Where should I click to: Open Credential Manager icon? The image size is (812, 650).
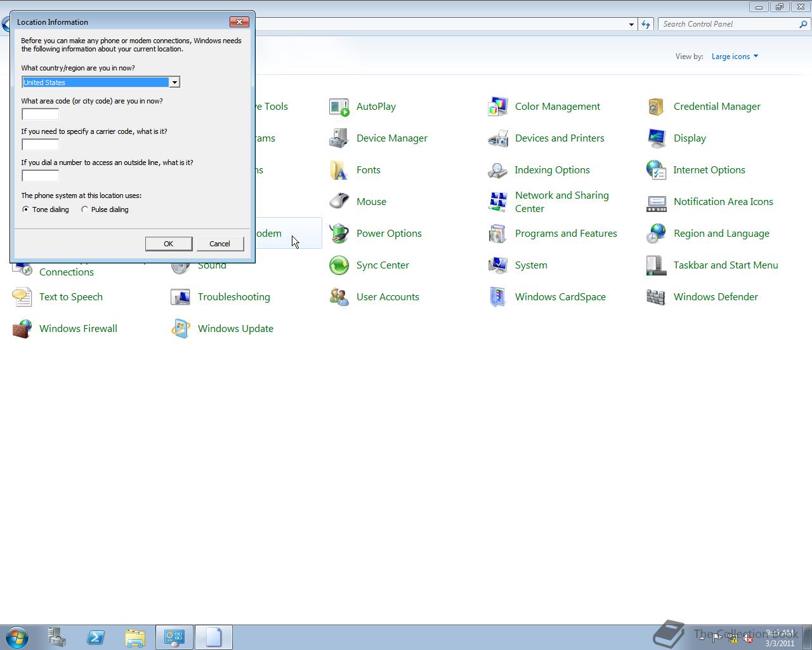tap(657, 107)
